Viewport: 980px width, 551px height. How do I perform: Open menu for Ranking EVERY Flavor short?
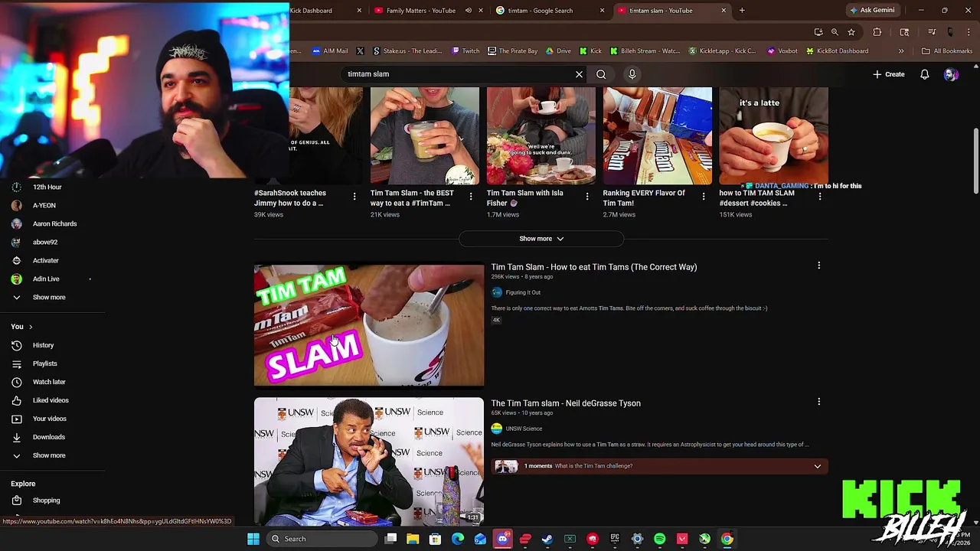pos(704,197)
